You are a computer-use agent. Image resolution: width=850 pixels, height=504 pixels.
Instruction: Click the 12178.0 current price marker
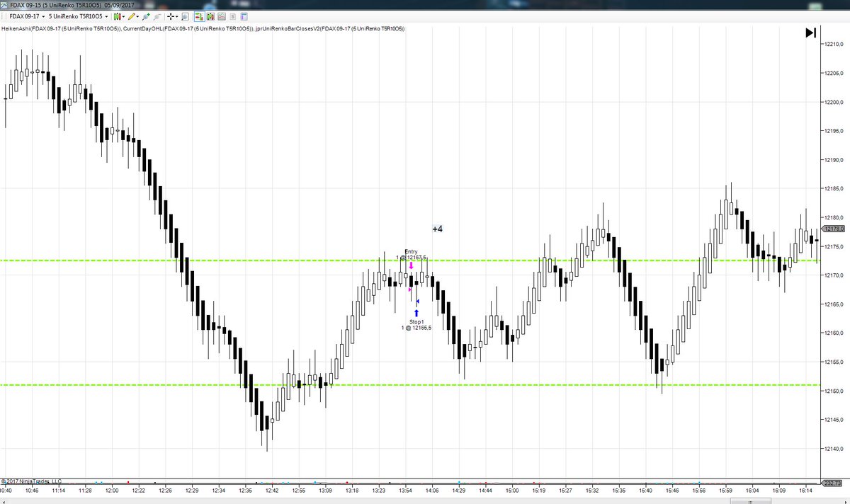tap(833, 229)
